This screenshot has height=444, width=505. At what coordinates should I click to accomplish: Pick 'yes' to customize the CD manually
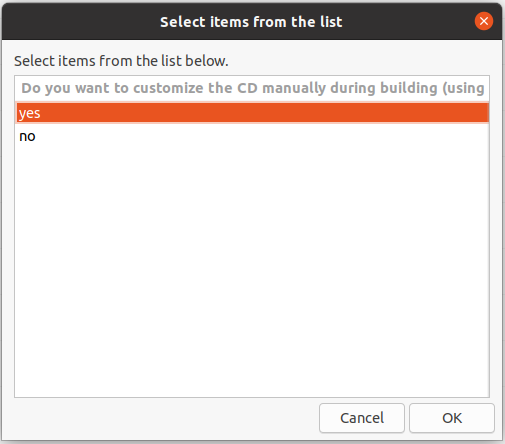252,113
